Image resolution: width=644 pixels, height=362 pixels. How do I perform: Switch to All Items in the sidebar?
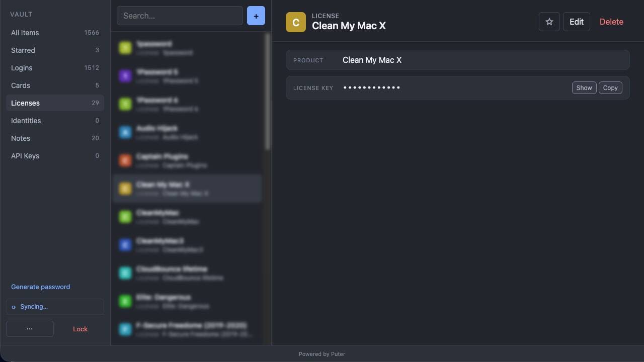pyautogui.click(x=55, y=33)
